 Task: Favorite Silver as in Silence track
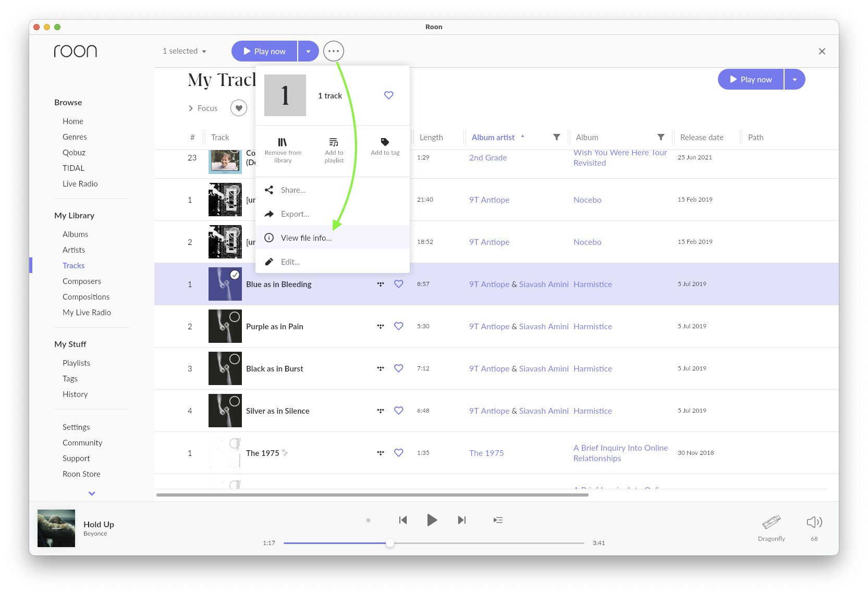pyautogui.click(x=399, y=411)
